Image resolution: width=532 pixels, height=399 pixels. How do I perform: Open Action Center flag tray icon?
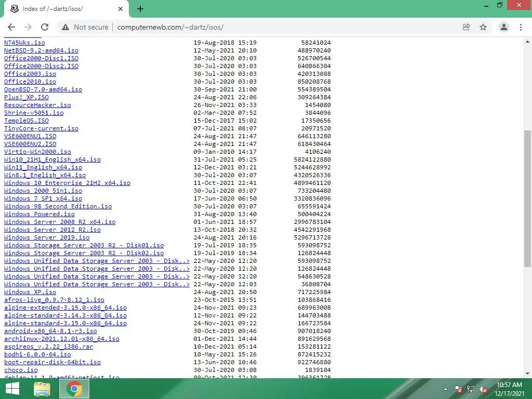pos(458,389)
